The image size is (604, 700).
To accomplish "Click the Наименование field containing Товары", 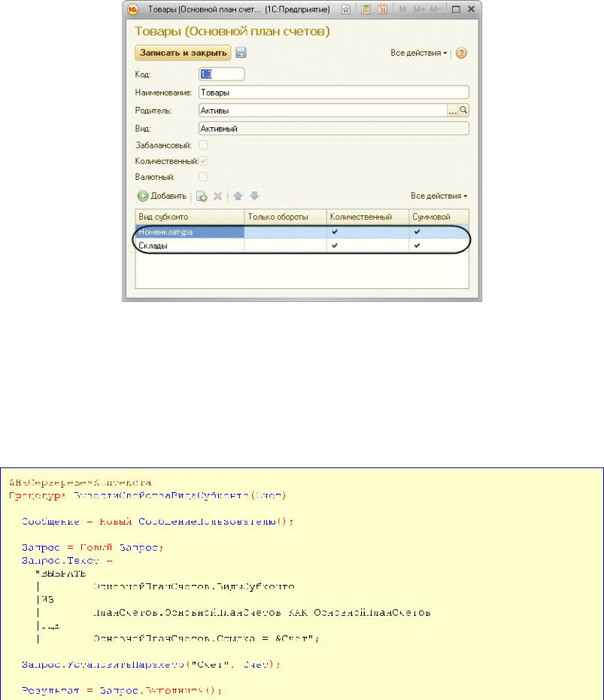I will click(334, 93).
